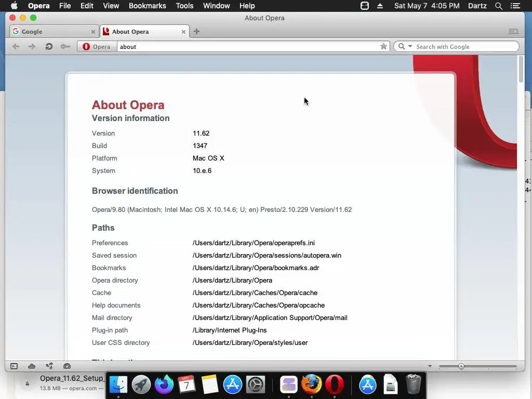This screenshot has height=399, width=532.
Task: Open the password wand key icon
Action: [65, 46]
